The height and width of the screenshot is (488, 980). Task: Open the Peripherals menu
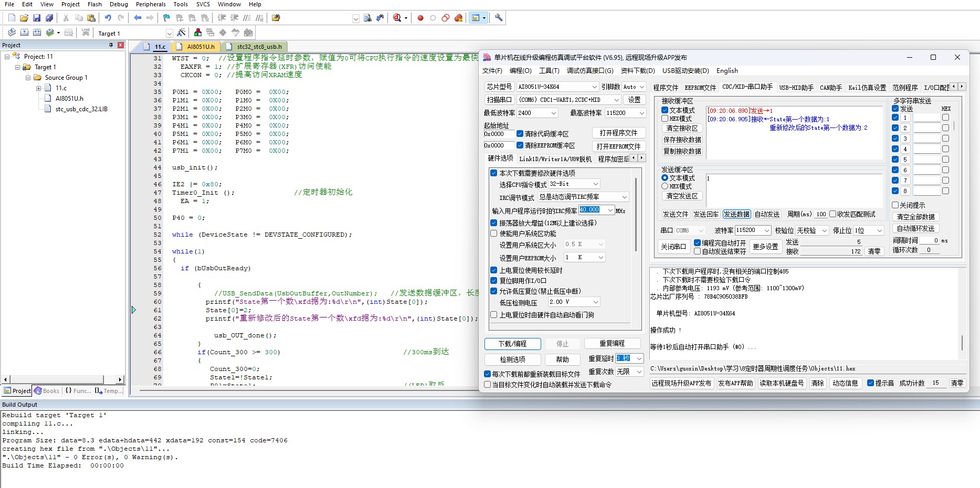click(151, 4)
